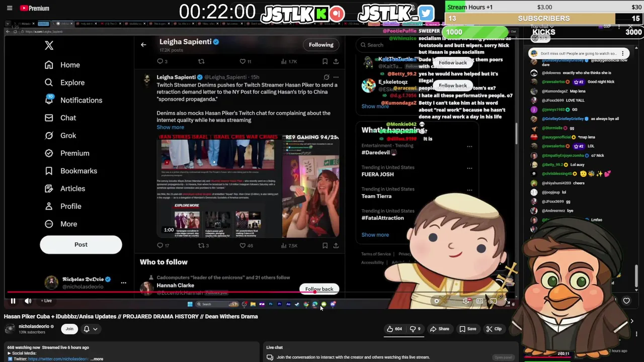Reply icon with 3 on top post
Image resolution: width=644 pixels, height=362 pixels.
coord(162,61)
